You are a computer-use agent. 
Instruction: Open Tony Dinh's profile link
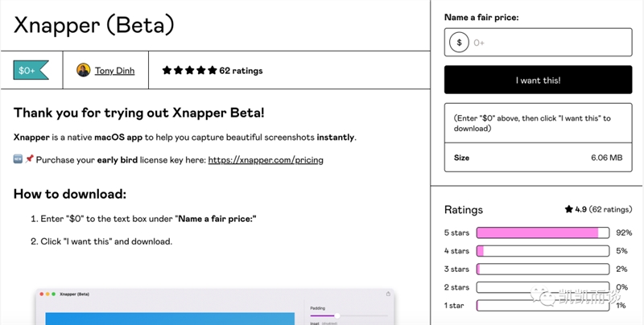click(114, 71)
